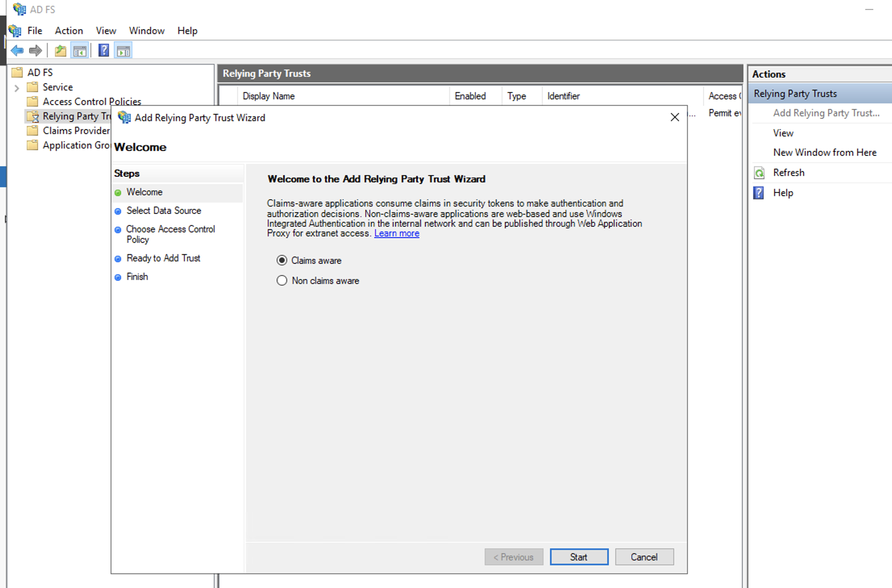Click the AD FS icon in File menu bar

coord(15,31)
